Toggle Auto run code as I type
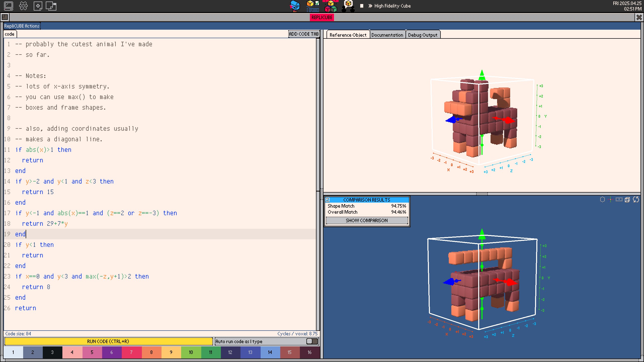This screenshot has height=362, width=644. [x=312, y=341]
